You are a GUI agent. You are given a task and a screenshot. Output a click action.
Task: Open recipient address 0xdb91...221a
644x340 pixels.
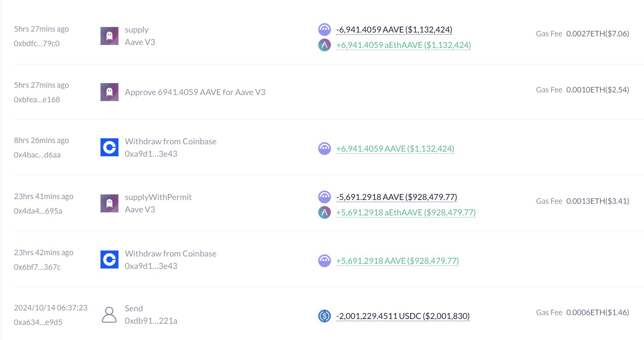click(151, 320)
